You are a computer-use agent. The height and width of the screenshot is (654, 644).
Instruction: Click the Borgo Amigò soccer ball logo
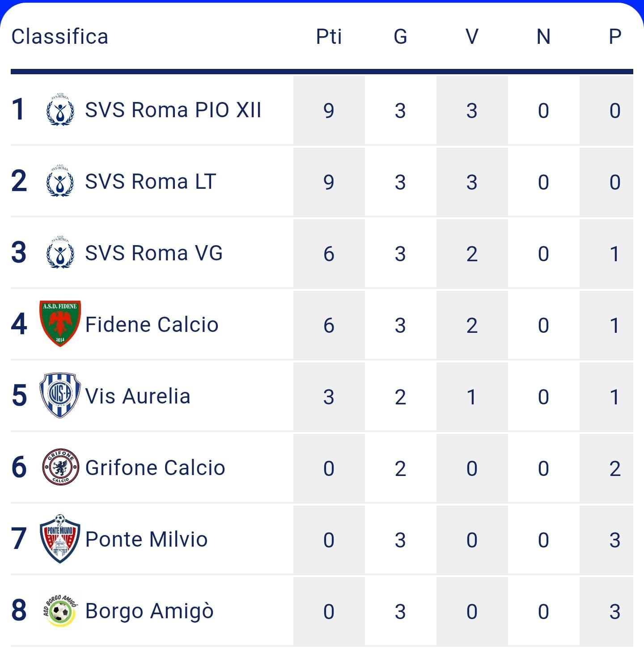pyautogui.click(x=60, y=610)
